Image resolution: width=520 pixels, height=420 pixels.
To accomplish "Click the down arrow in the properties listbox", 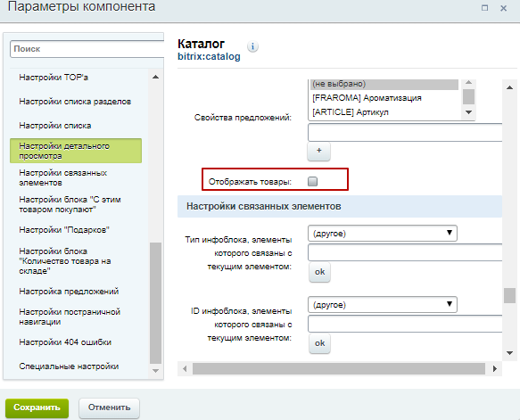I will [468, 112].
